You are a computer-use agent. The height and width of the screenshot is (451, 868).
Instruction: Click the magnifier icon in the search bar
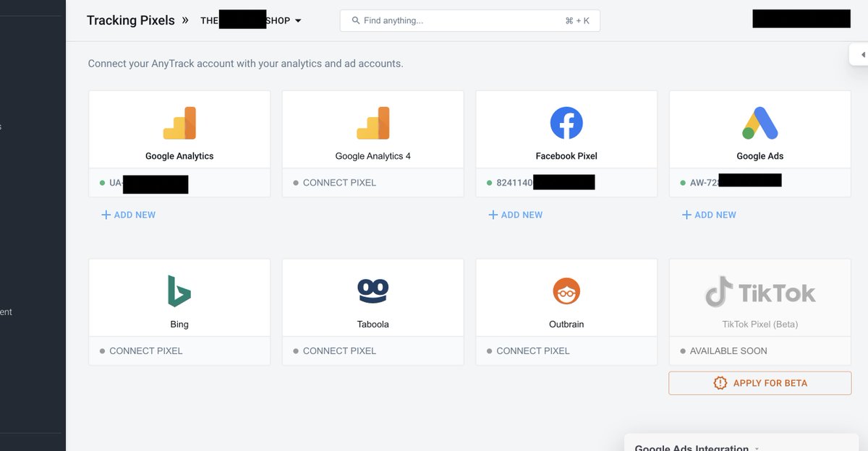(354, 20)
